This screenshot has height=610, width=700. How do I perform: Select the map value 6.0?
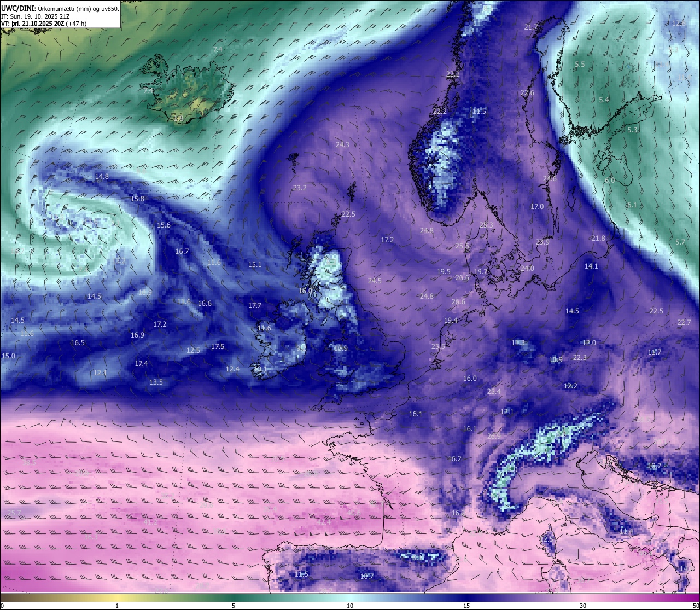point(610,181)
